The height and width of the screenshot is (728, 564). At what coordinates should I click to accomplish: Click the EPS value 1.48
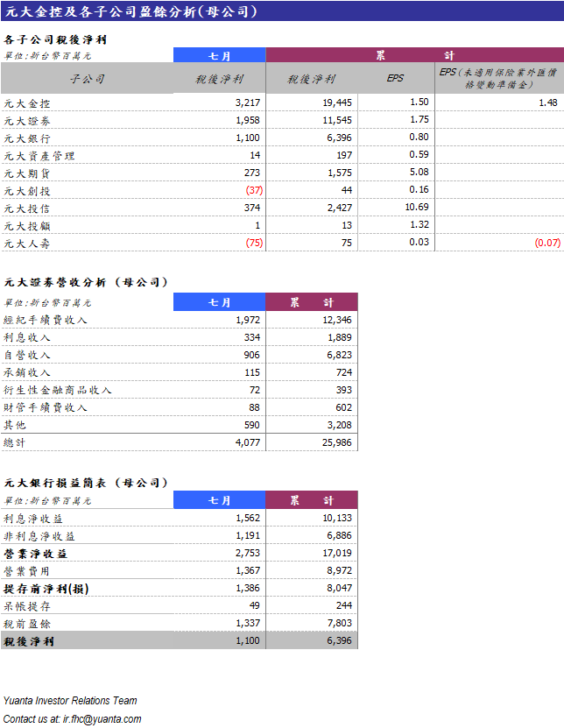click(x=547, y=102)
